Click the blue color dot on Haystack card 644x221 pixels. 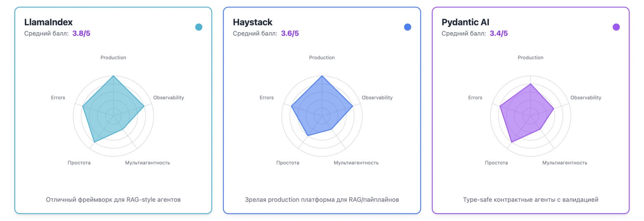[407, 27]
